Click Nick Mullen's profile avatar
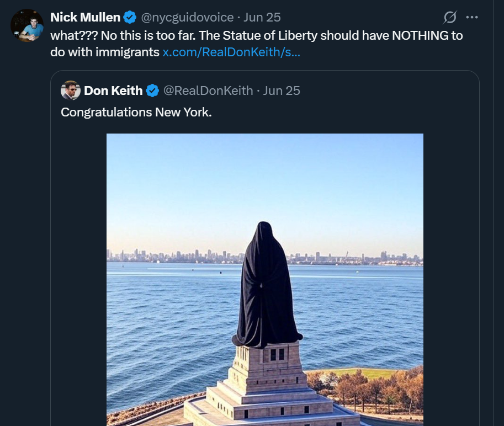Viewport: 504px width, 426px height. click(x=27, y=25)
